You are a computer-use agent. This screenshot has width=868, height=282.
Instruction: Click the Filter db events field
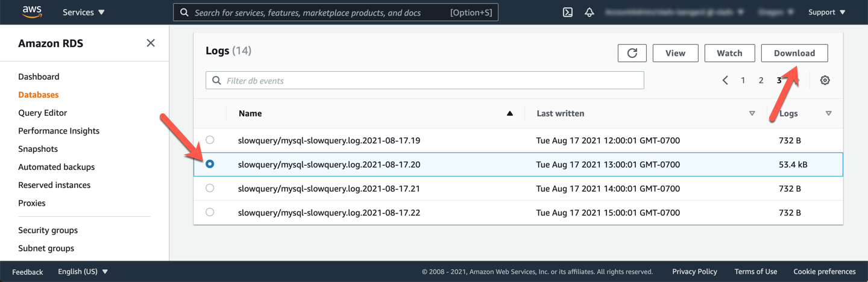(x=425, y=81)
